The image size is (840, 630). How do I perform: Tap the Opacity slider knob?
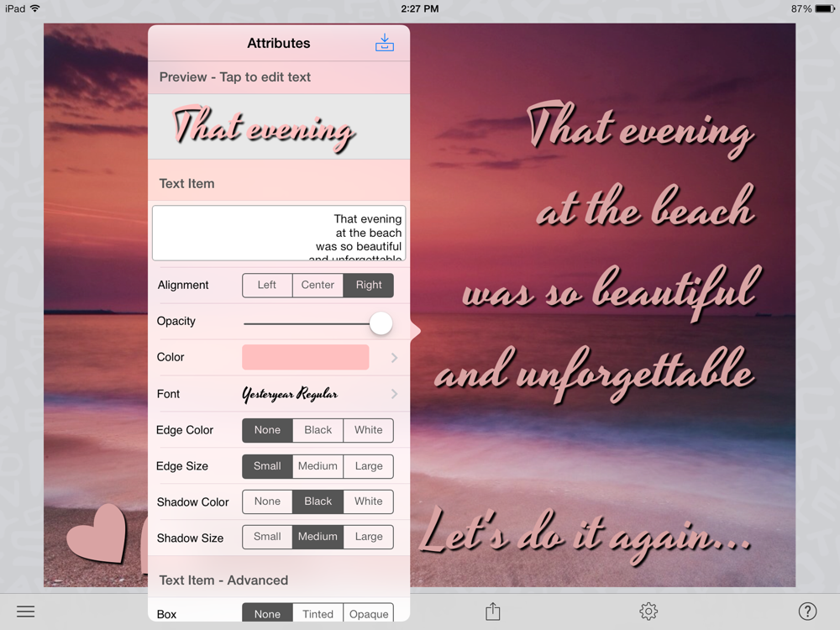381,323
